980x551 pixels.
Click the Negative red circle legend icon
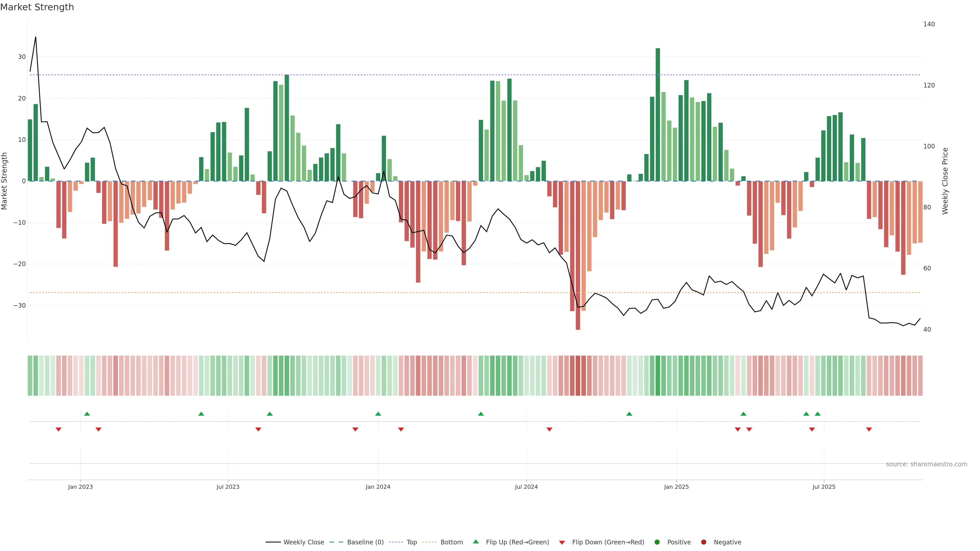point(703,542)
